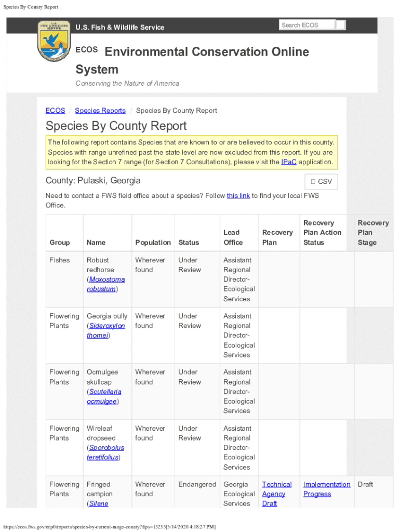Click the Lead Office column header
The image size is (400, 532).
pos(233,237)
